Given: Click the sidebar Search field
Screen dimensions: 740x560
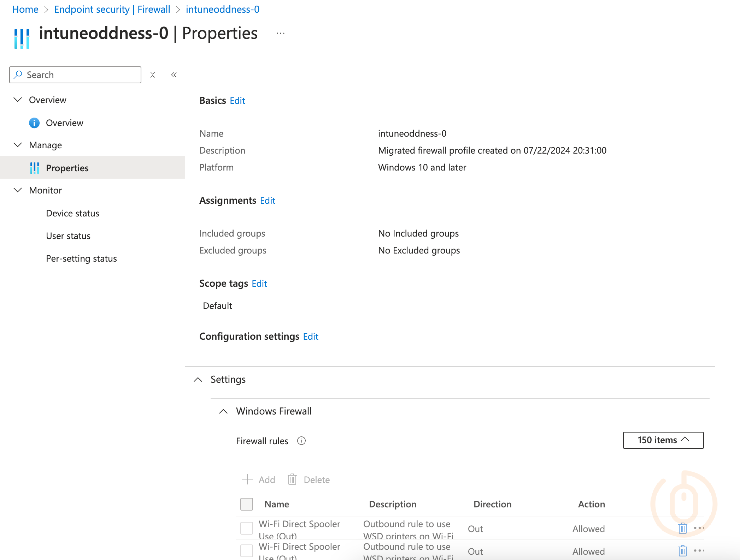Looking at the screenshot, I should [75, 75].
